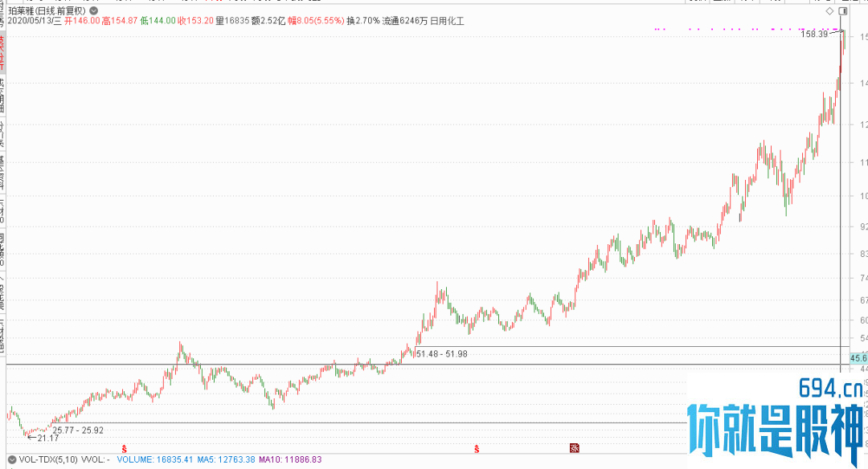Screen dimensions: 868x469
Task: Click the 158.39 peak price label
Action: click(x=814, y=35)
